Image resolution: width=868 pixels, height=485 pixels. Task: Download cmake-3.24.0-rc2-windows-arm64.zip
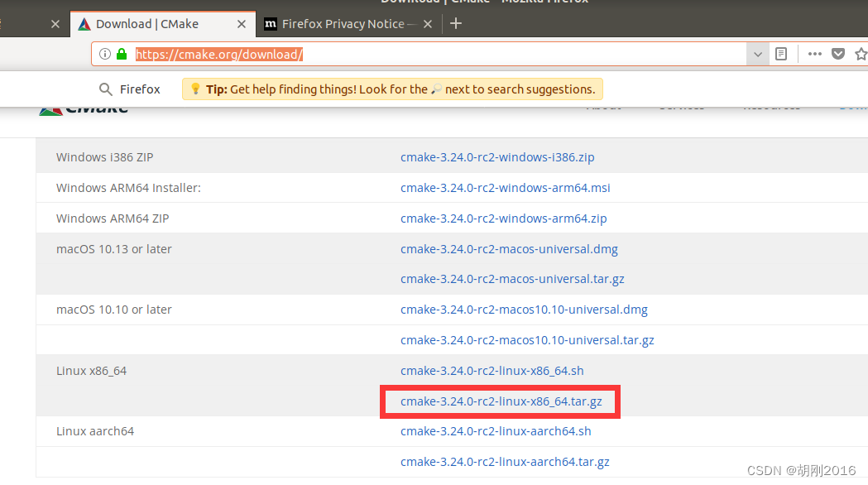click(503, 218)
